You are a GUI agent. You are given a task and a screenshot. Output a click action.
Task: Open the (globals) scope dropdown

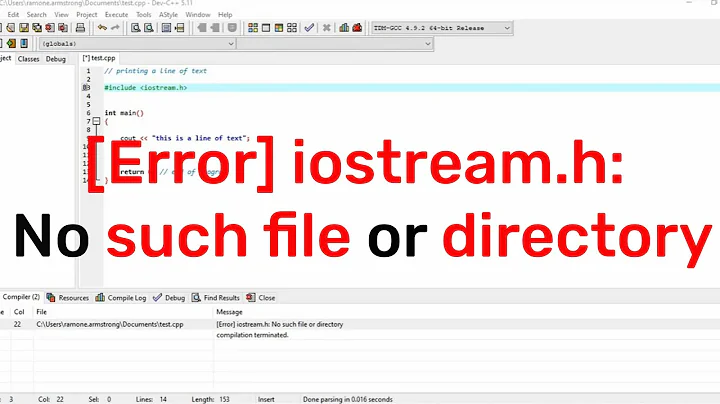coord(135,44)
